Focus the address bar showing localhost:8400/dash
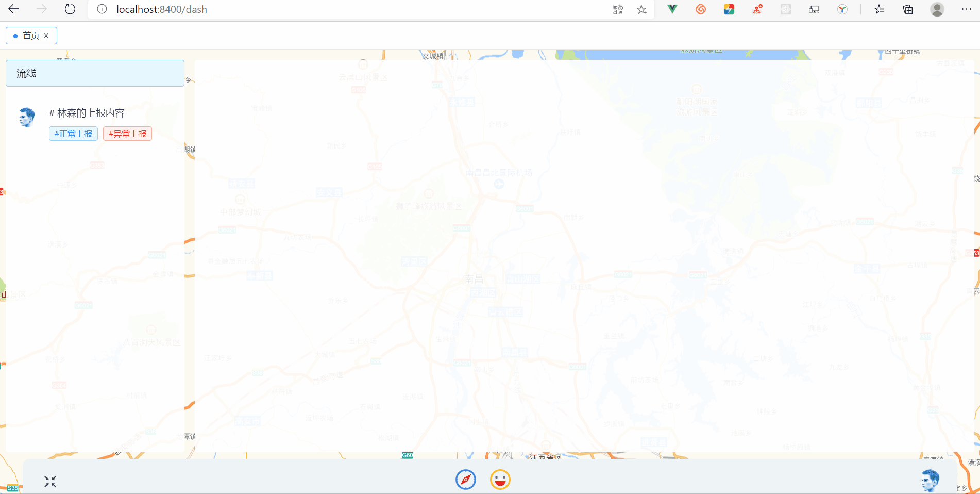This screenshot has width=980, height=494. tap(361, 9)
